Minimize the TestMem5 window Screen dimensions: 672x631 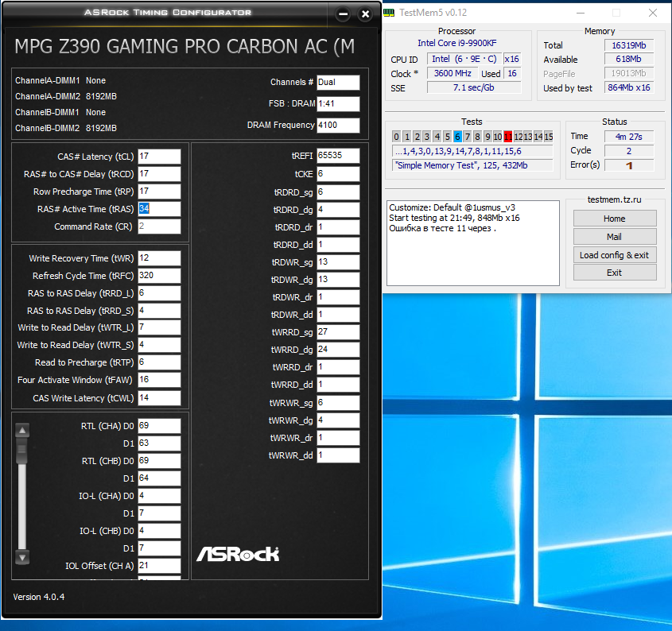(581, 13)
